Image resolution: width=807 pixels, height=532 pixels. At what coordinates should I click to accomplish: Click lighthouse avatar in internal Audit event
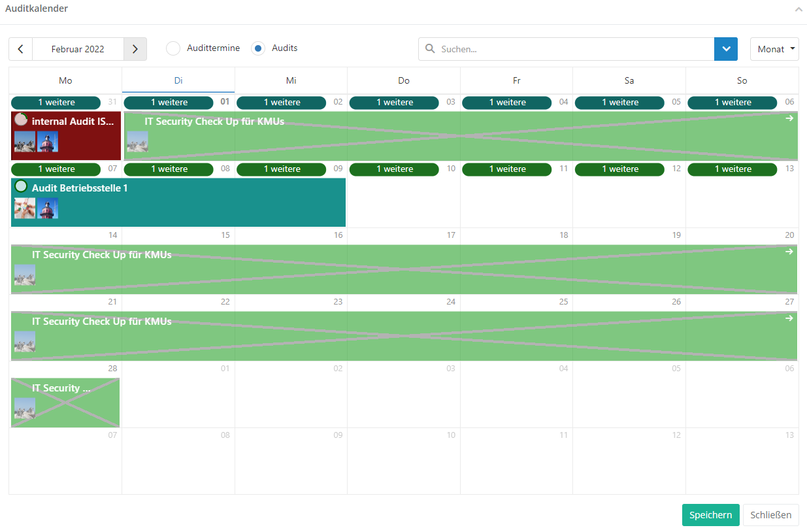click(48, 142)
